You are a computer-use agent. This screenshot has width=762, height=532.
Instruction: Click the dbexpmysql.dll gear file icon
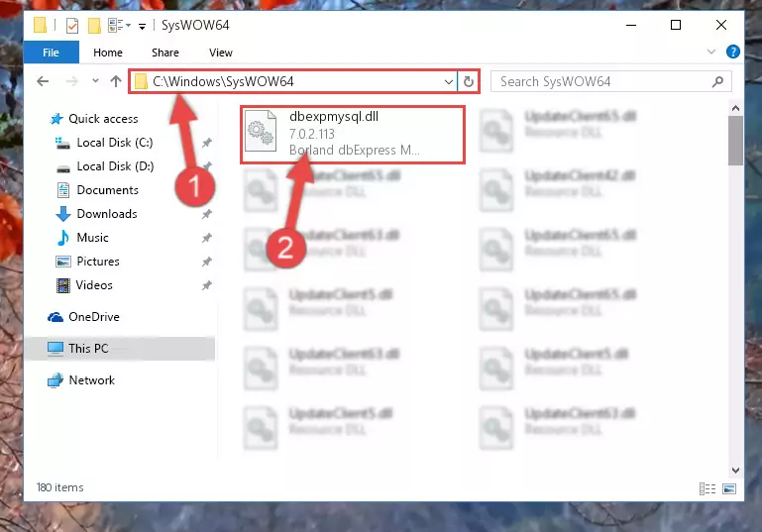261,132
